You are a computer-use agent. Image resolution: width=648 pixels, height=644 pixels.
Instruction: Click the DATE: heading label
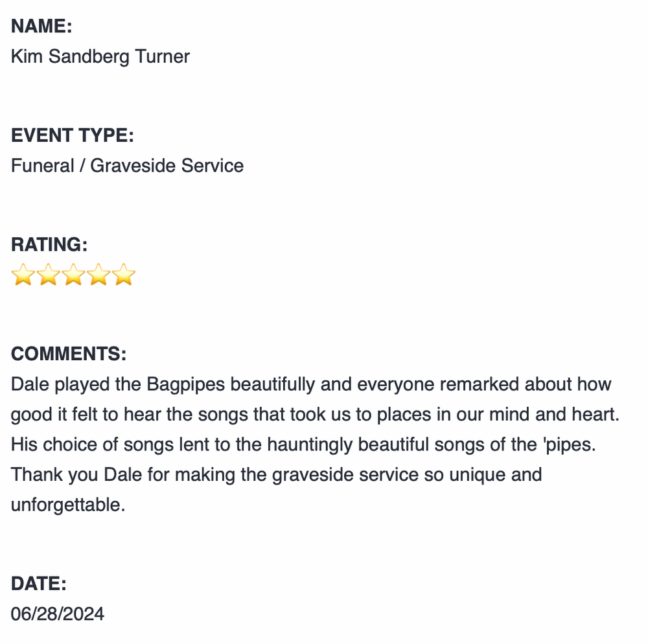(x=39, y=584)
